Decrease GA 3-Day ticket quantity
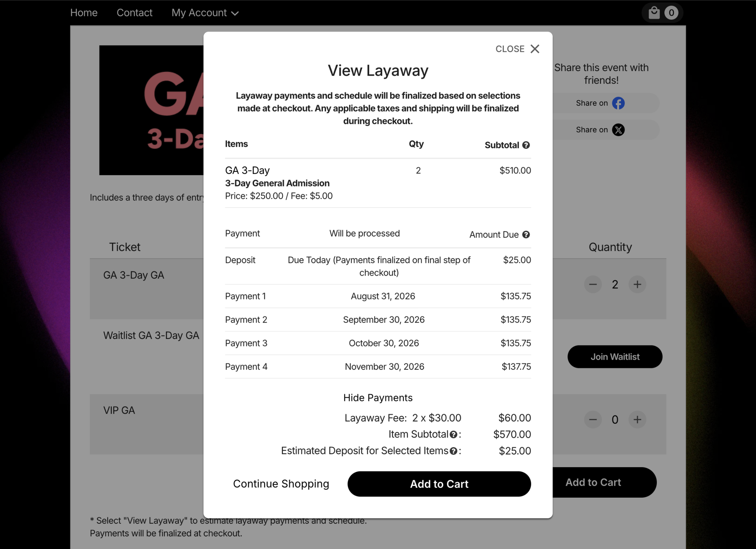Image resolution: width=756 pixels, height=549 pixels. (x=593, y=284)
